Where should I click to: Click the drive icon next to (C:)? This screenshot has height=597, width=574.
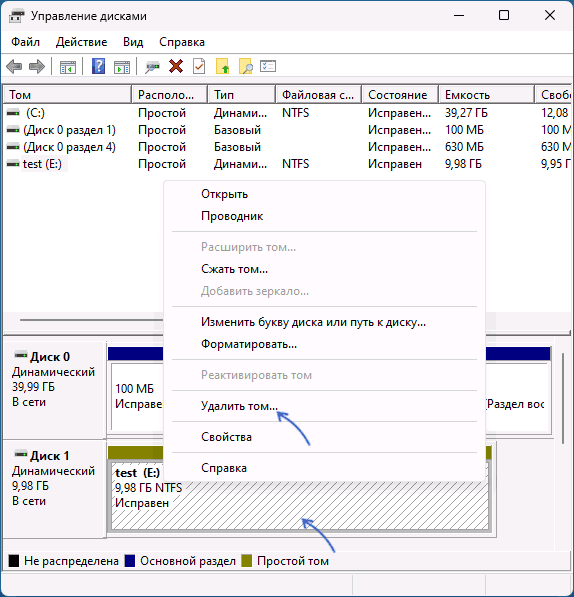[13, 113]
